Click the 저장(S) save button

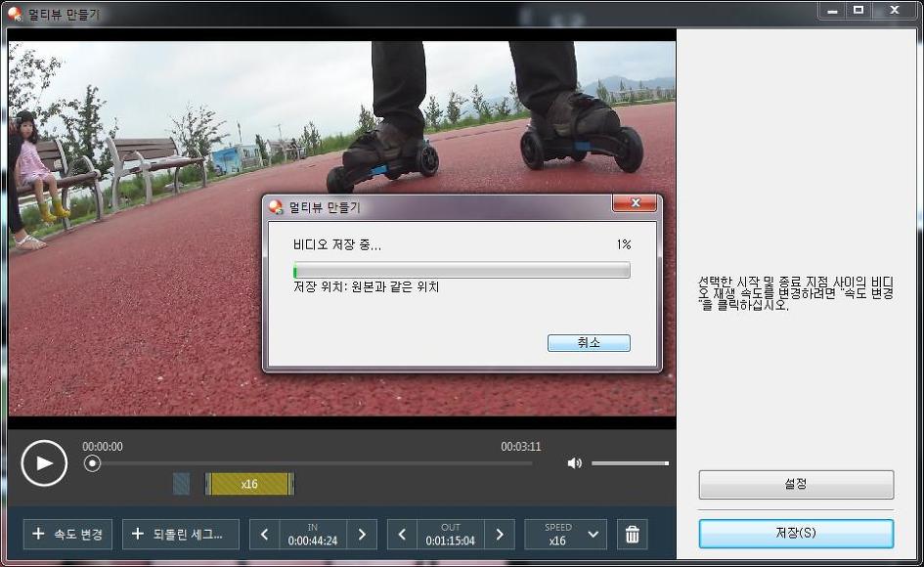pyautogui.click(x=796, y=534)
